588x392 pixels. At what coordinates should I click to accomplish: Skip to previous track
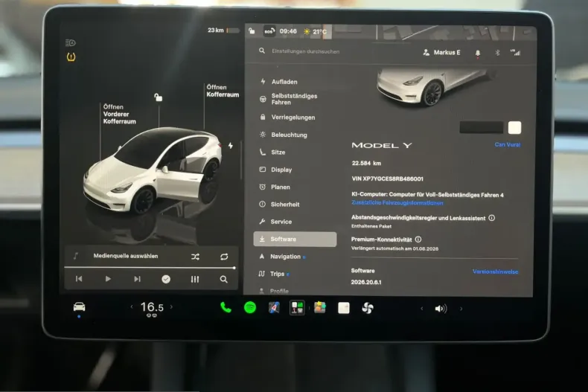(x=79, y=279)
